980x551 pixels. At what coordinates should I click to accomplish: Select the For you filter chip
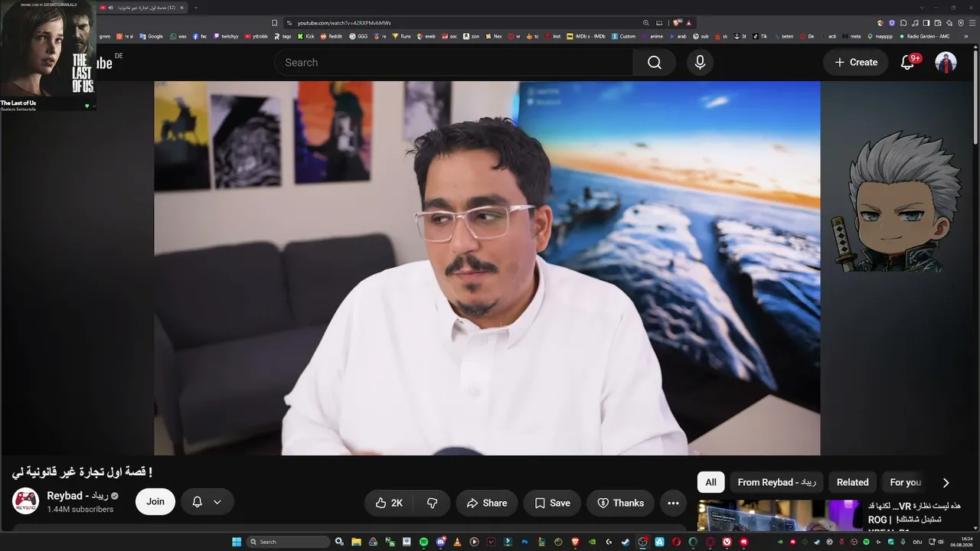(x=905, y=482)
